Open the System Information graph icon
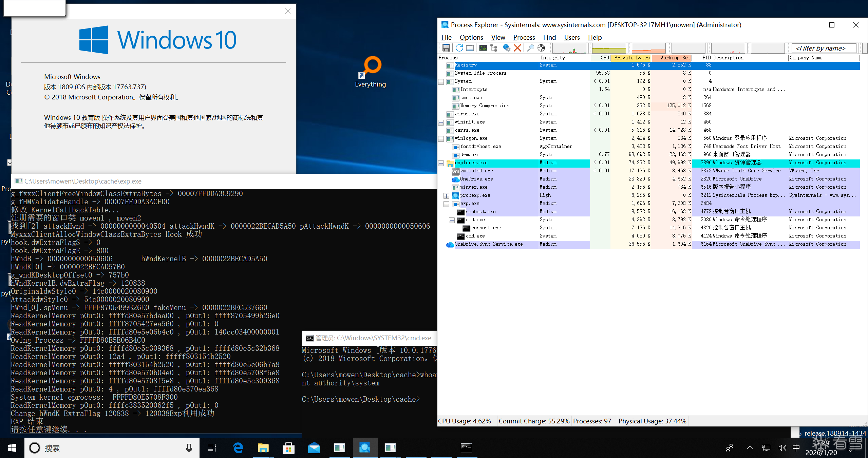Image resolution: width=868 pixels, height=458 pixels. click(x=483, y=48)
